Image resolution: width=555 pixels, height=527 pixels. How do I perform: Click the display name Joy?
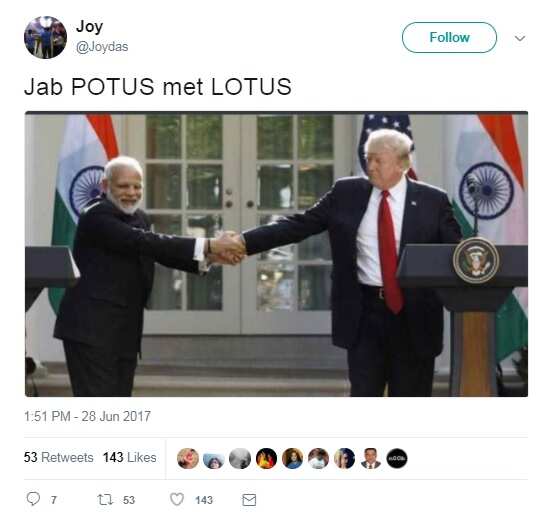pyautogui.click(x=89, y=27)
